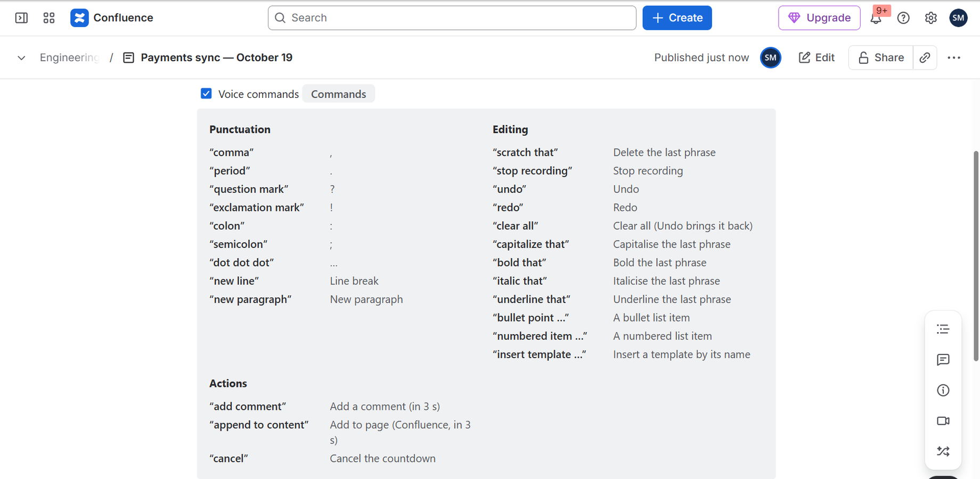980x479 pixels.
Task: Open the SM profile avatar in the top bar
Action: point(958,18)
